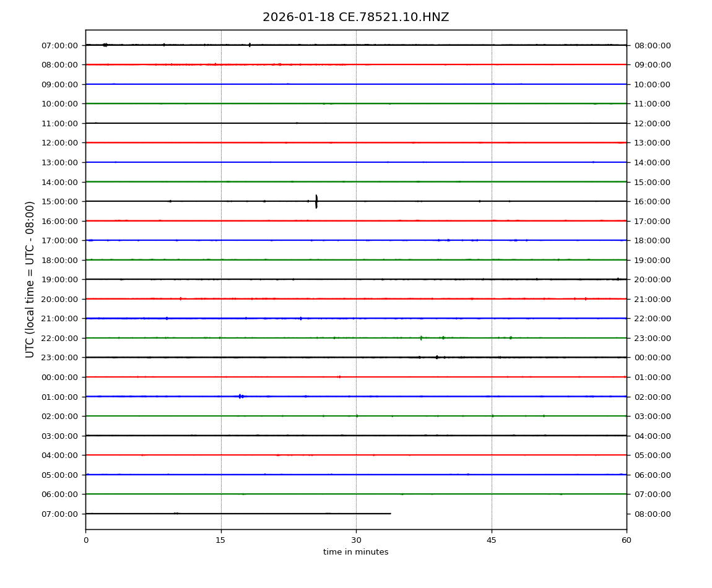Screen dimensions: 712x588
Task: Click the red event near minute 28 on the 00:00:00 trace
Action: tap(339, 377)
